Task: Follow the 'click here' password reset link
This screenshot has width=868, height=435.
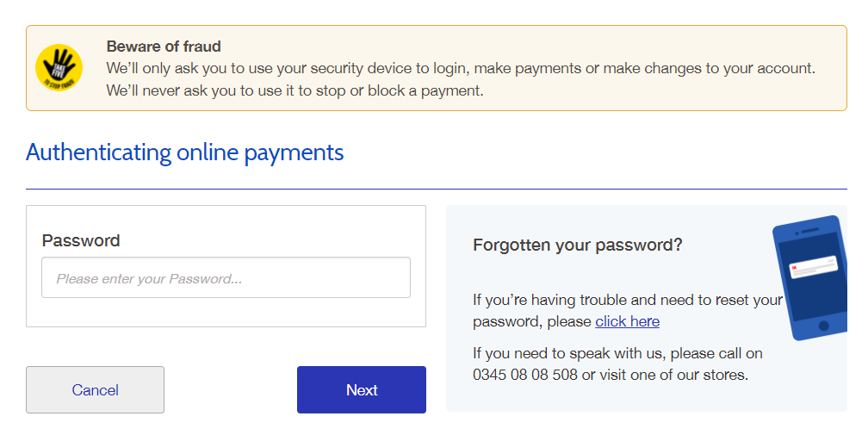Action: coord(627,321)
